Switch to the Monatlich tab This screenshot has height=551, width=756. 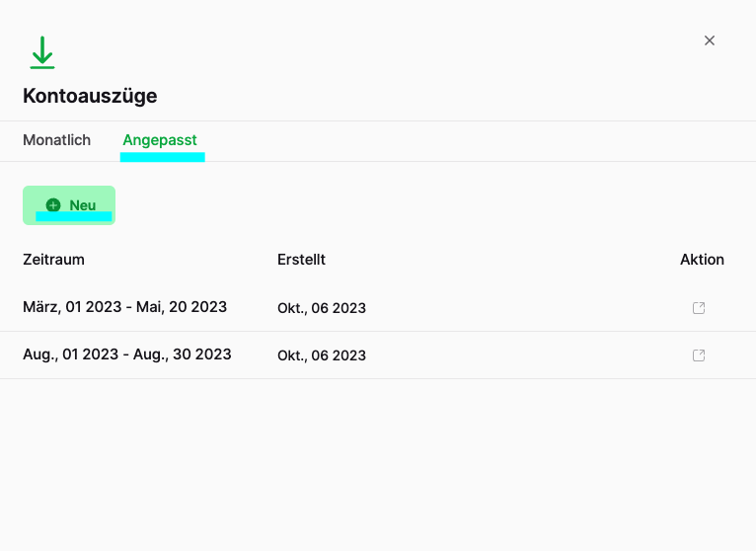[56, 140]
